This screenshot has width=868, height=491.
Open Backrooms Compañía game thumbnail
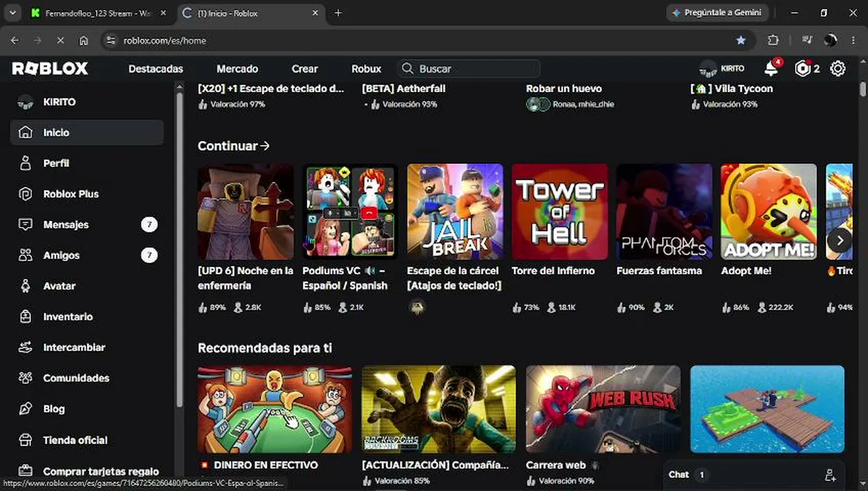439,409
